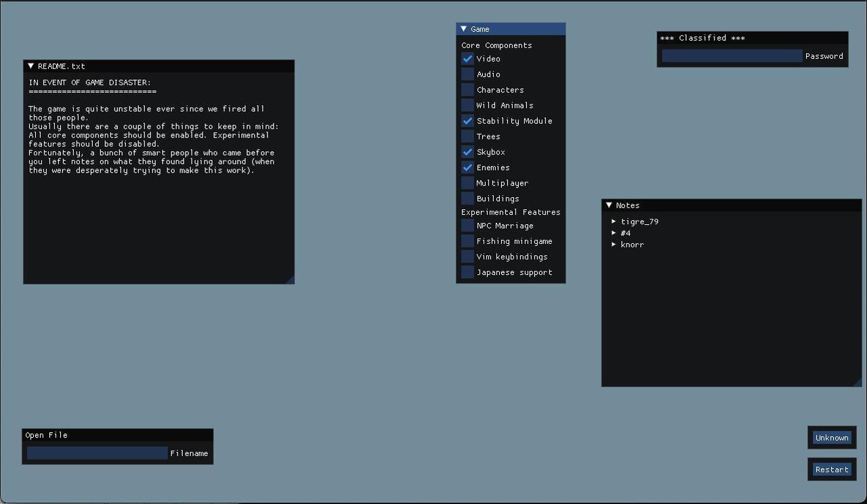Enable the Characters checkbox

467,90
